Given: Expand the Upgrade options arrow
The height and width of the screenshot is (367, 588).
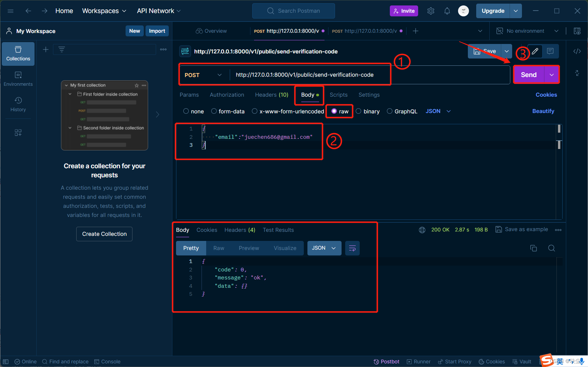Looking at the screenshot, I should click(516, 11).
